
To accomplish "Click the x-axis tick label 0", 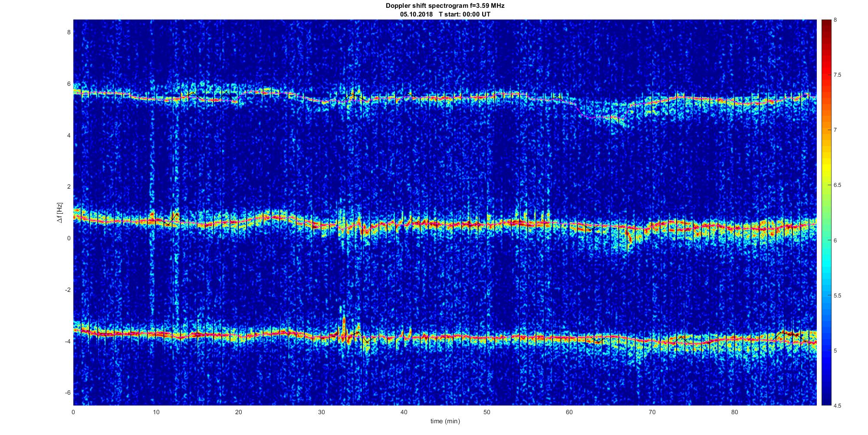I will pos(73,412).
